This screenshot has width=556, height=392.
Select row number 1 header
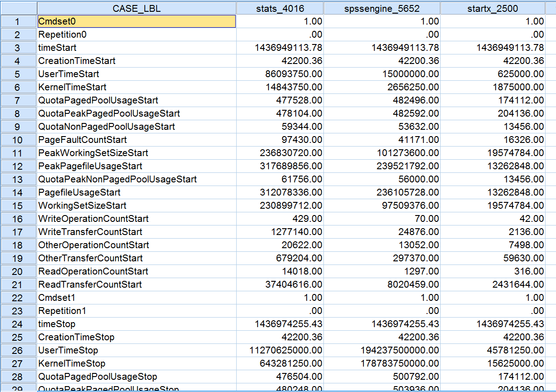18,21
